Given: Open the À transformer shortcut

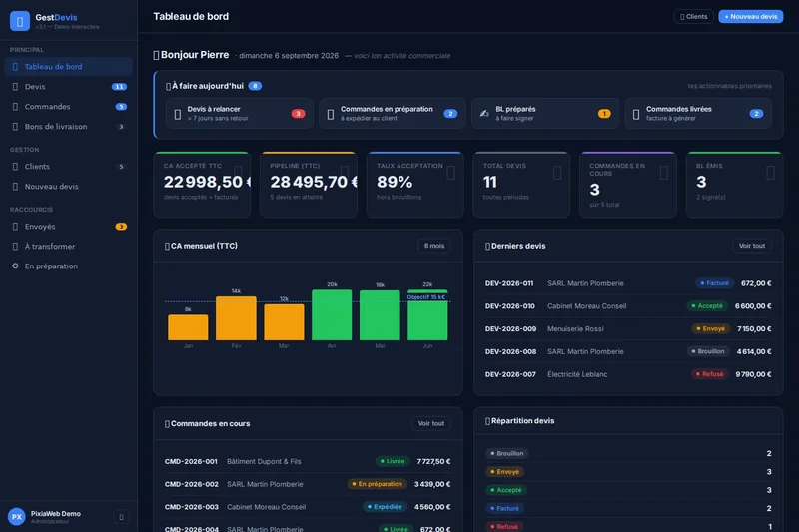Looking at the screenshot, I should 68,246.
